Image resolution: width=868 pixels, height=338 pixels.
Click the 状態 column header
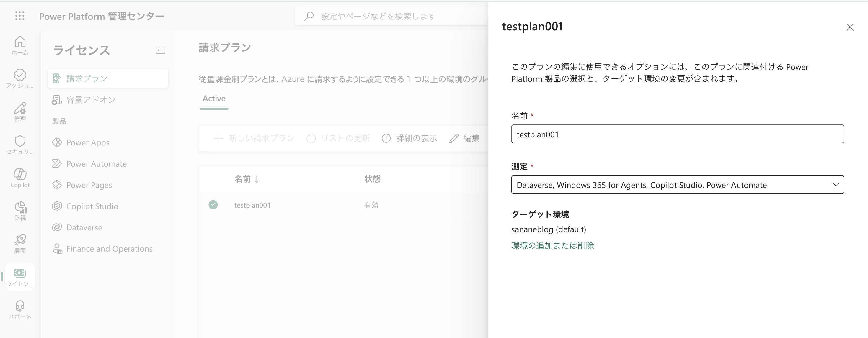coord(372,179)
